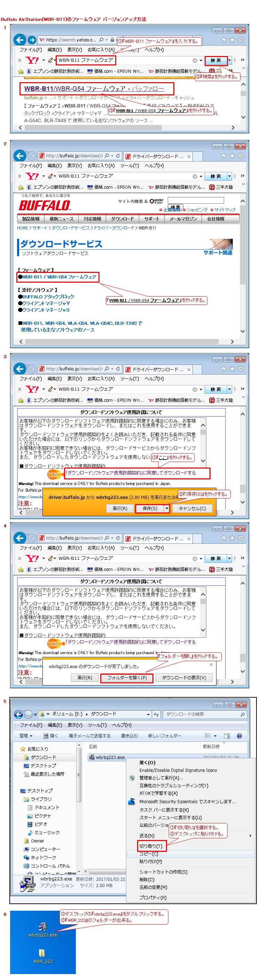The width and height of the screenshot is (261, 980).
Task: Click the Buffalo page vertical scrollbar in the ダウンロードサービス window
Action: coord(243,266)
